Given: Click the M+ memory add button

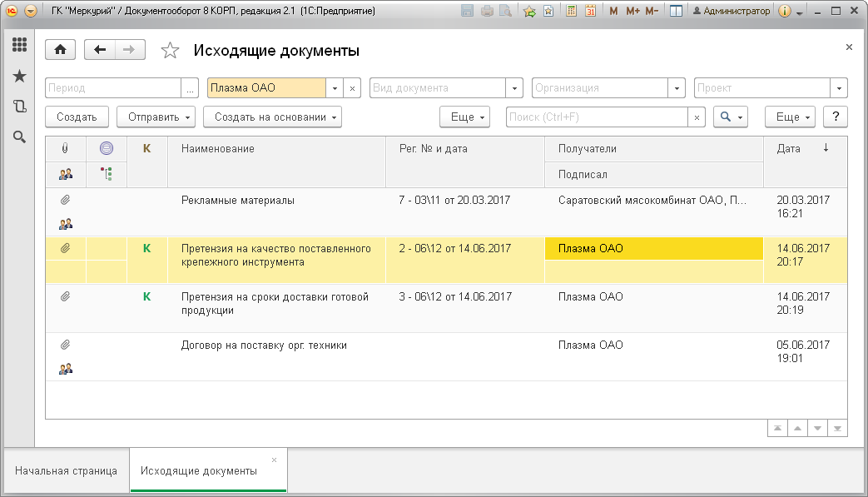Looking at the screenshot, I should pos(632,11).
